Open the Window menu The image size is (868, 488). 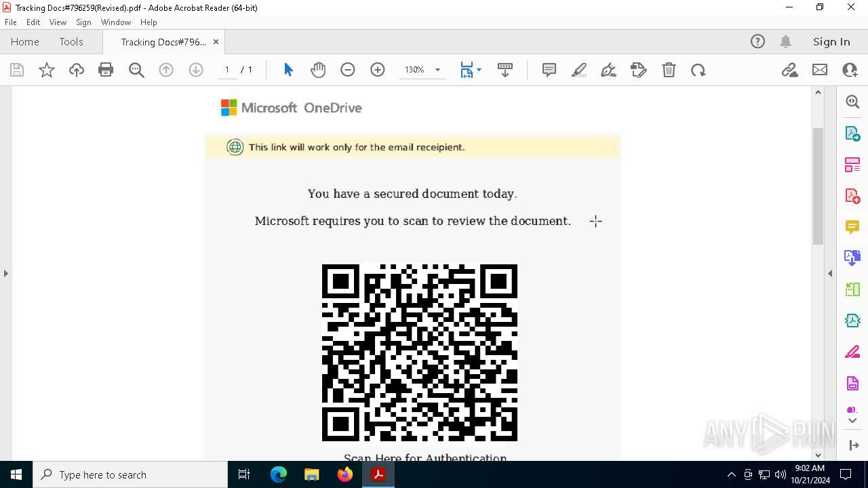coord(116,22)
